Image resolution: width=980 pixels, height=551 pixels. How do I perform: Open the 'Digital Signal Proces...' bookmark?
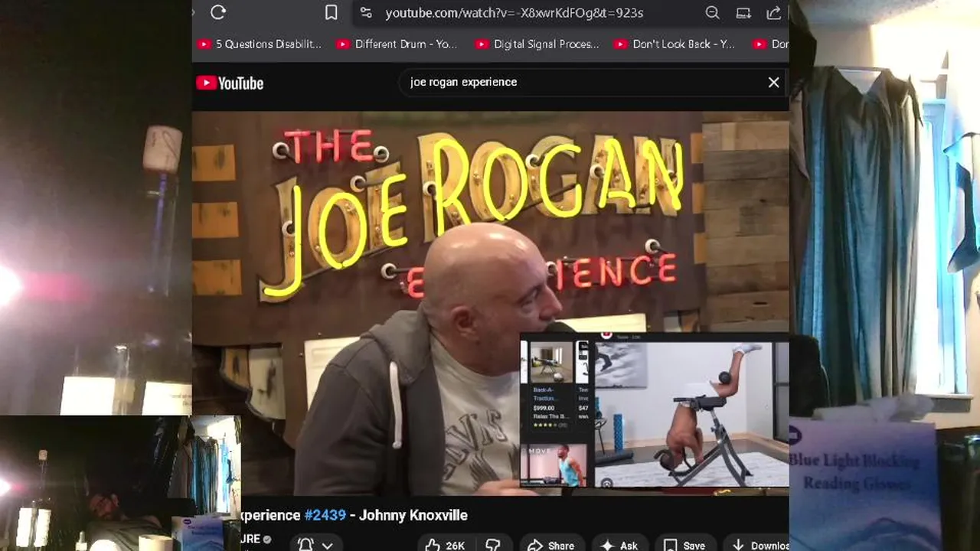point(537,44)
